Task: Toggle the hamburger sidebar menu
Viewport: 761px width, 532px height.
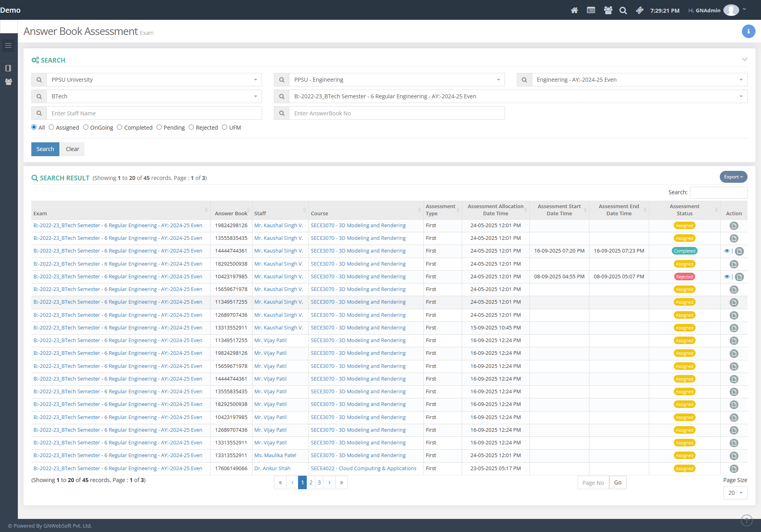Action: click(8, 46)
